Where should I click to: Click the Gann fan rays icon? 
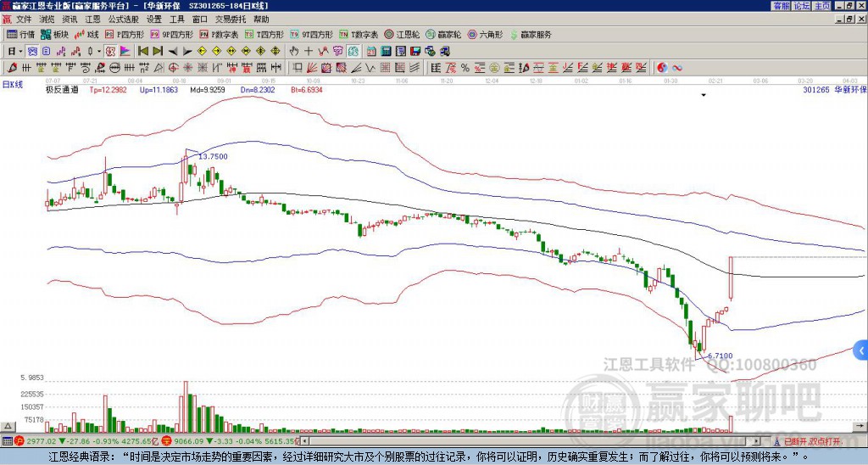[312, 68]
